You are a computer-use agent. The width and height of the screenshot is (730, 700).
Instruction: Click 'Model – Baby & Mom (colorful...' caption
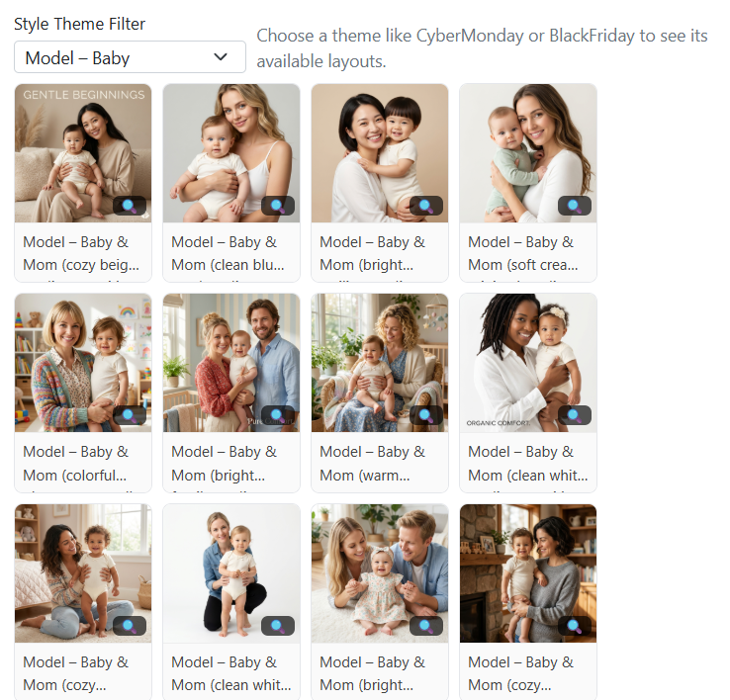click(76, 464)
